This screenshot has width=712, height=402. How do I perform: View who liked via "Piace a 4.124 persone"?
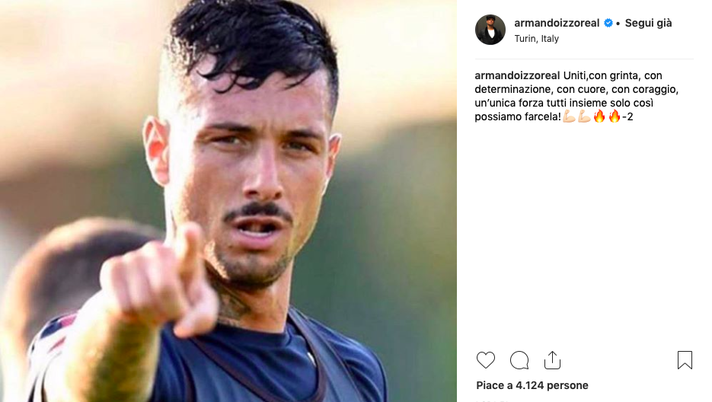(x=532, y=386)
